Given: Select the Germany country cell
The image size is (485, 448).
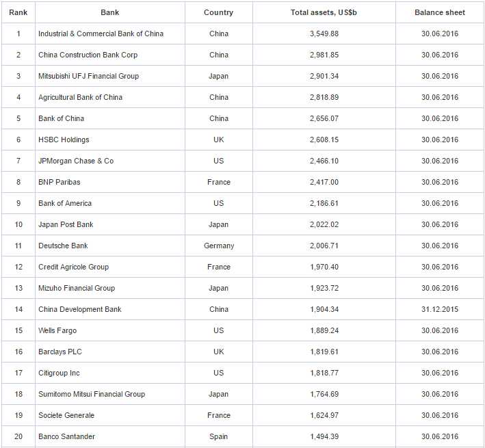Looking at the screenshot, I should coord(218,246).
